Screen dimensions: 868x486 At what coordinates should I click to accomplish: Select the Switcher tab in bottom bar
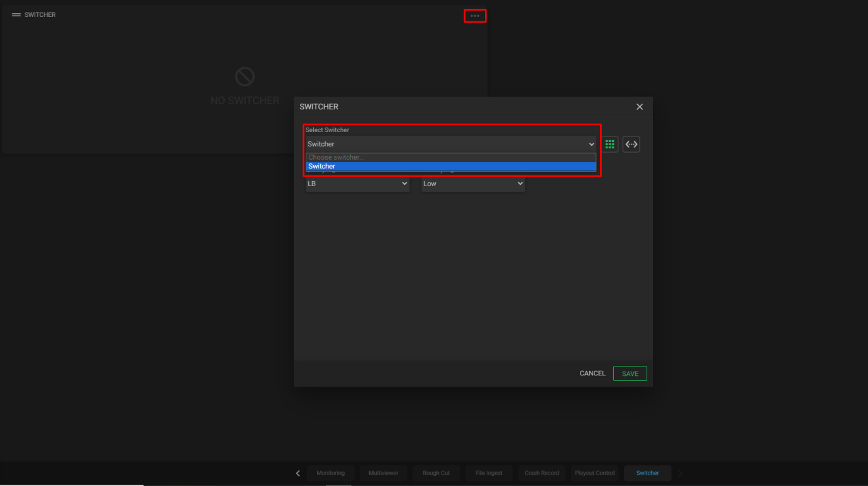tap(648, 473)
